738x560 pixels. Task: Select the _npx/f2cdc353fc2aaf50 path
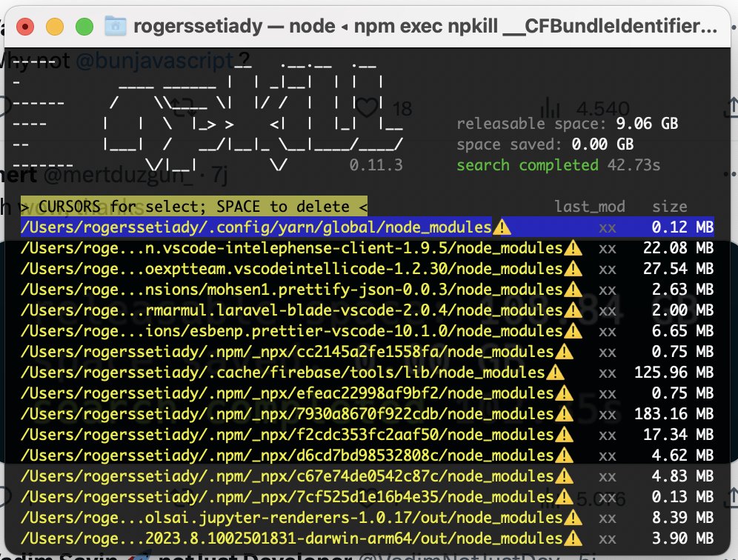(287, 434)
